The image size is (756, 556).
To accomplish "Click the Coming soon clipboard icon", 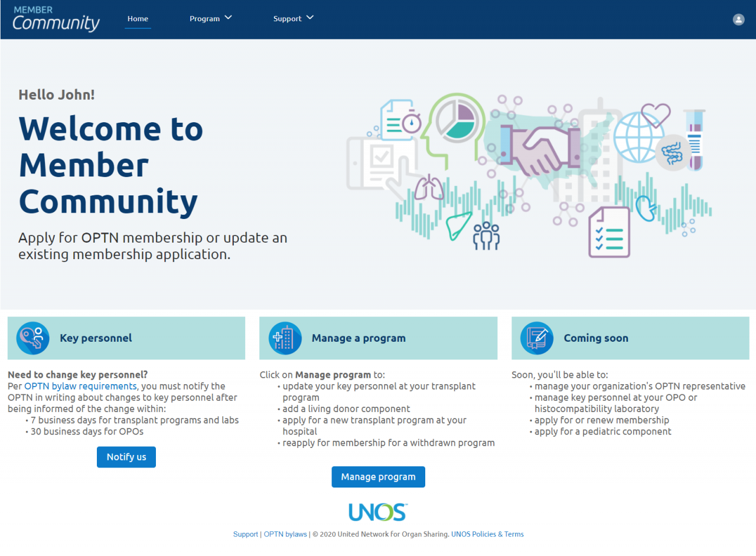I will pos(536,338).
